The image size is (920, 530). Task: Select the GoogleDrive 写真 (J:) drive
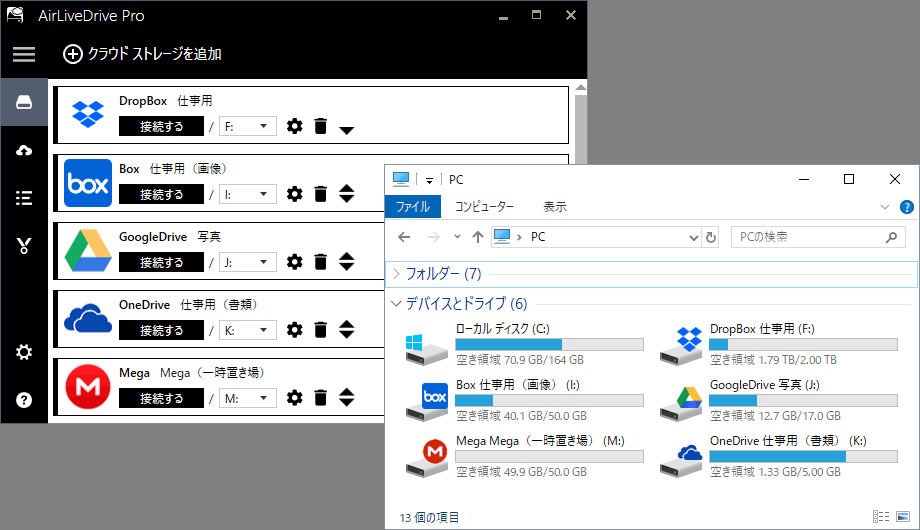[x=778, y=400]
